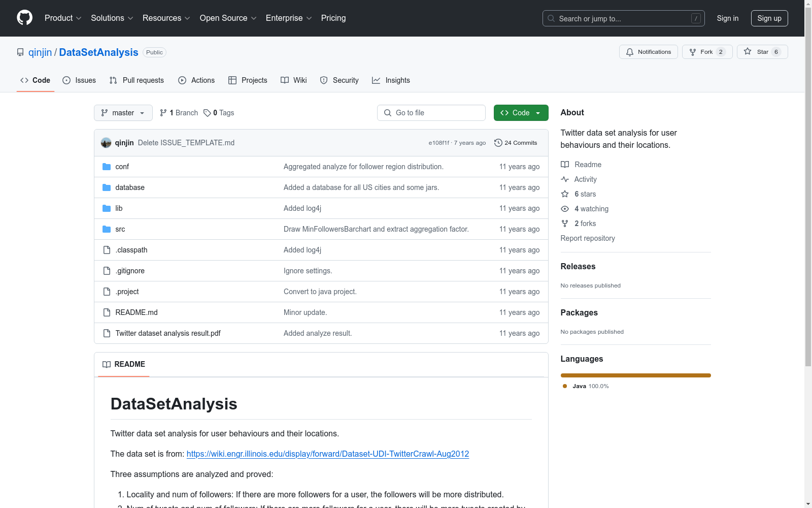Viewport: 812px width, 508px height.
Task: Click the GitHub logo icon
Action: pyautogui.click(x=24, y=18)
